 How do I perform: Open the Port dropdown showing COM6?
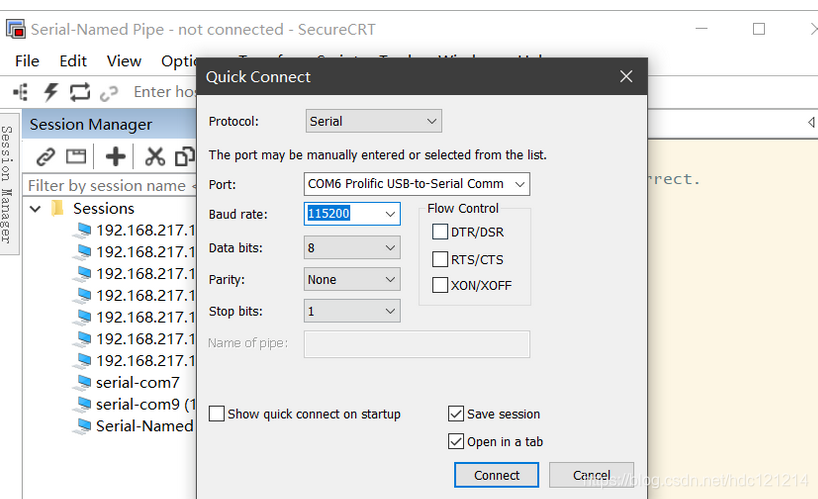tap(417, 184)
